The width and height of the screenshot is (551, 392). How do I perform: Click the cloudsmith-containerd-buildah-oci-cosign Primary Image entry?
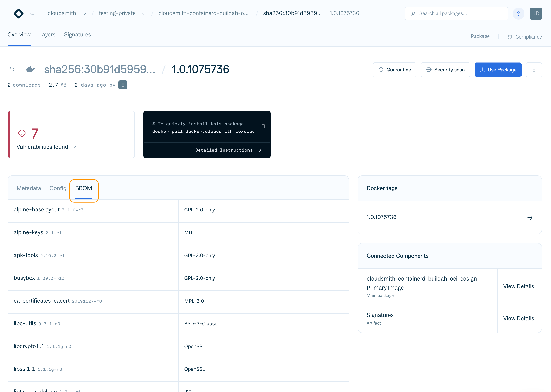click(427, 287)
